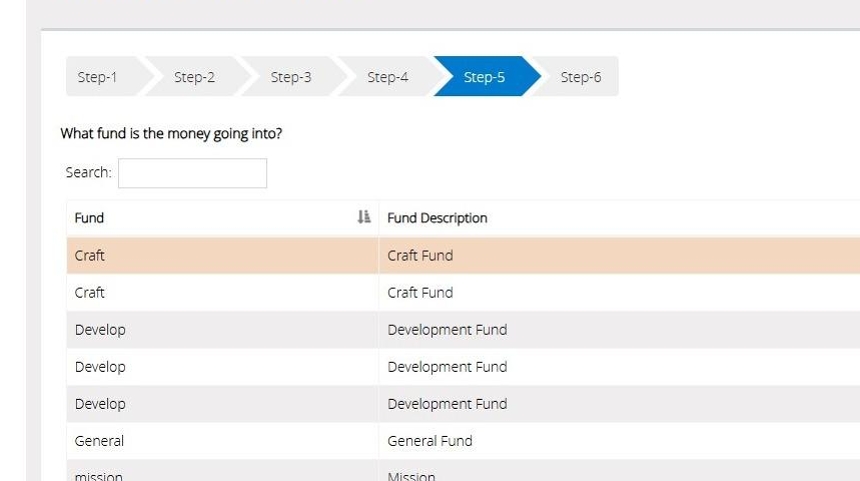860x481 pixels.
Task: Jump back to Step-4
Action: [x=388, y=77]
